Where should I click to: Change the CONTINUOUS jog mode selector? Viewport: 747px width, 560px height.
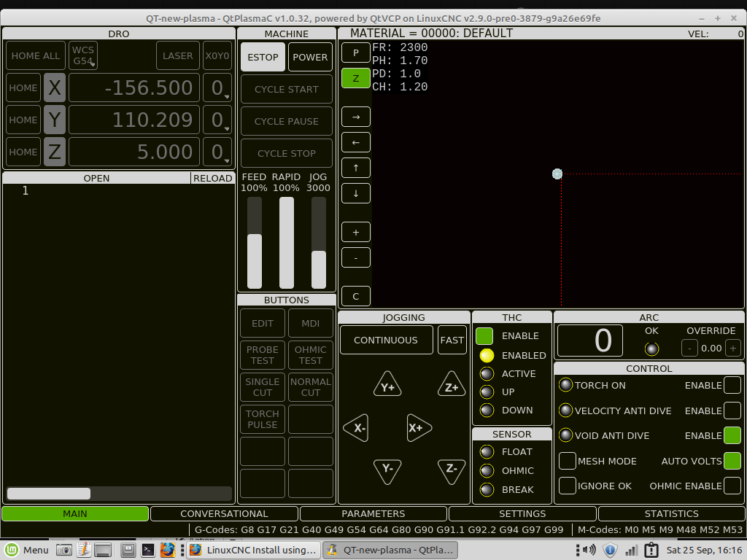point(386,340)
